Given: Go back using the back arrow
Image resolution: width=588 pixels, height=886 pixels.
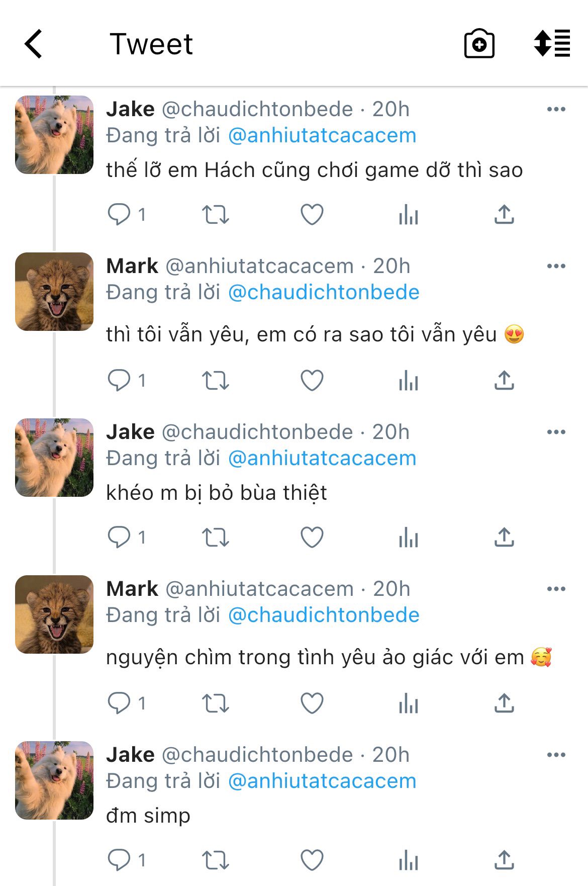Looking at the screenshot, I should tap(33, 44).
